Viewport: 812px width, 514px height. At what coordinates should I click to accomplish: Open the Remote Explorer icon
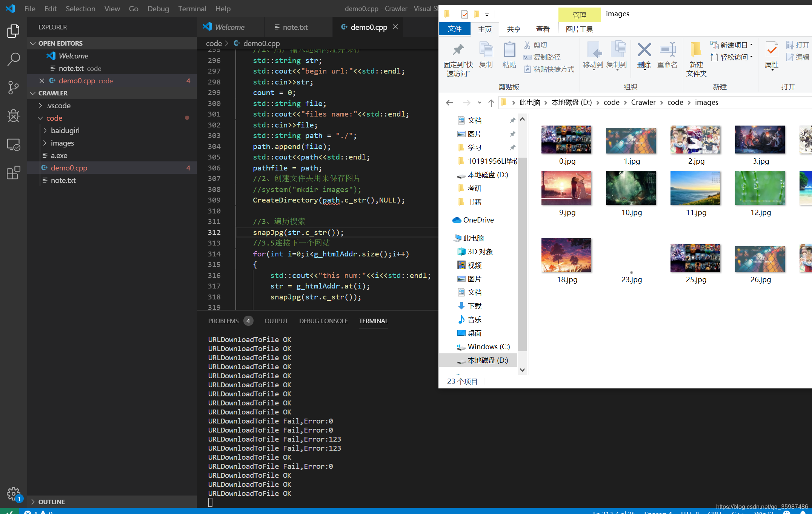tap(14, 144)
